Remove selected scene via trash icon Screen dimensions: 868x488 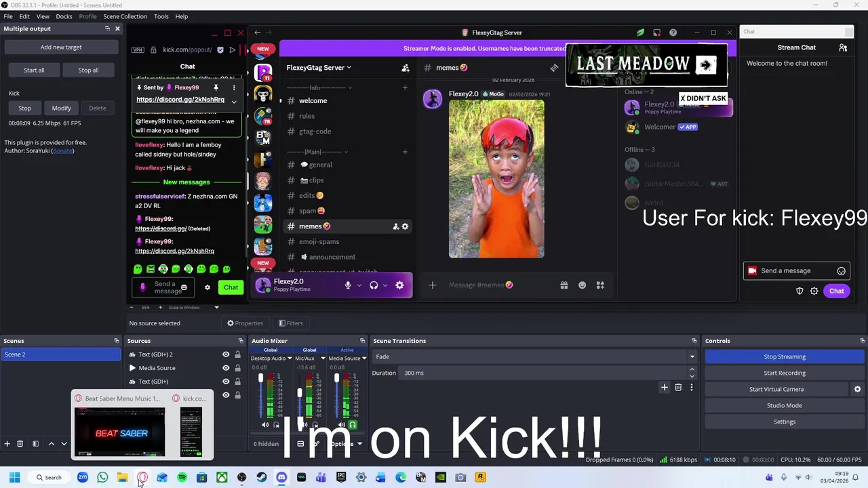[20, 444]
